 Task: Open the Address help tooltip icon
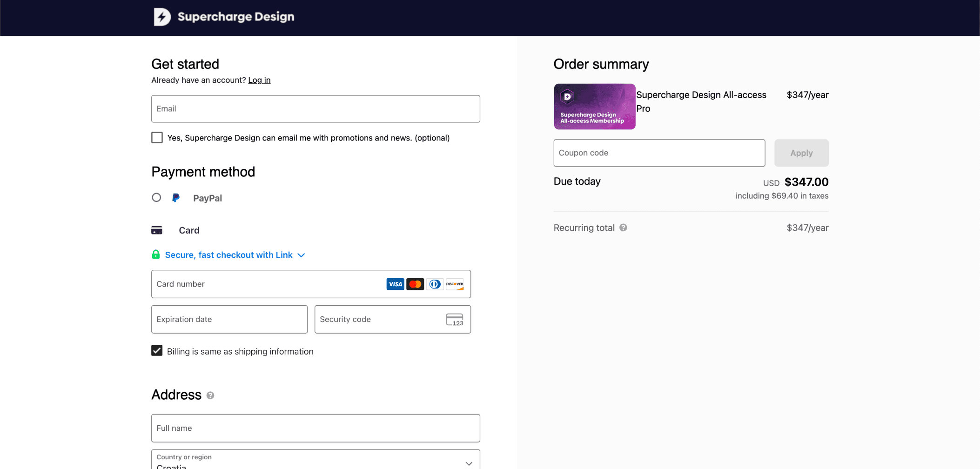pyautogui.click(x=210, y=395)
